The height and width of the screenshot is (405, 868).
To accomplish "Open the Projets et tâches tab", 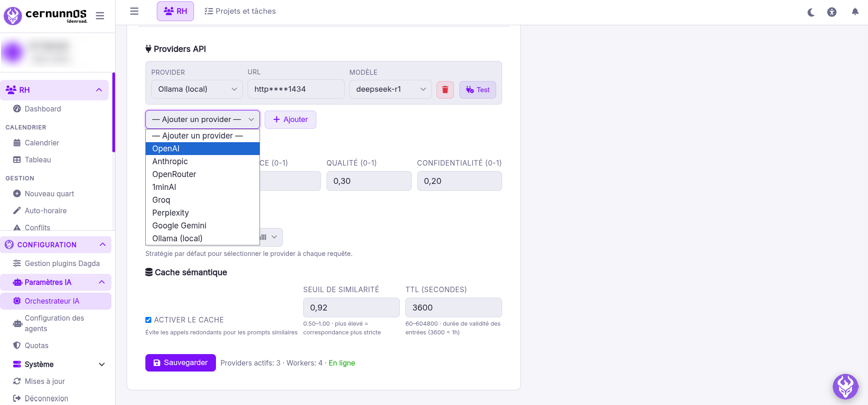I will [240, 11].
